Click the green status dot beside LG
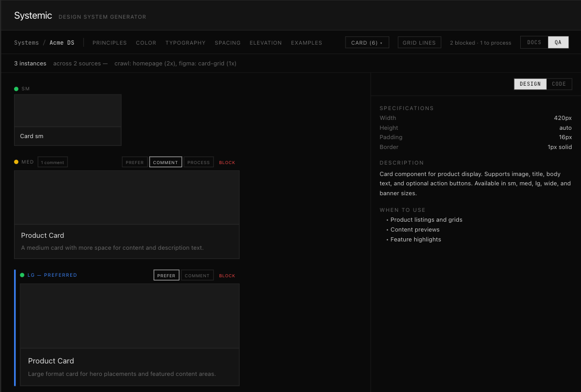Image resolution: width=581 pixels, height=392 pixels. click(22, 275)
